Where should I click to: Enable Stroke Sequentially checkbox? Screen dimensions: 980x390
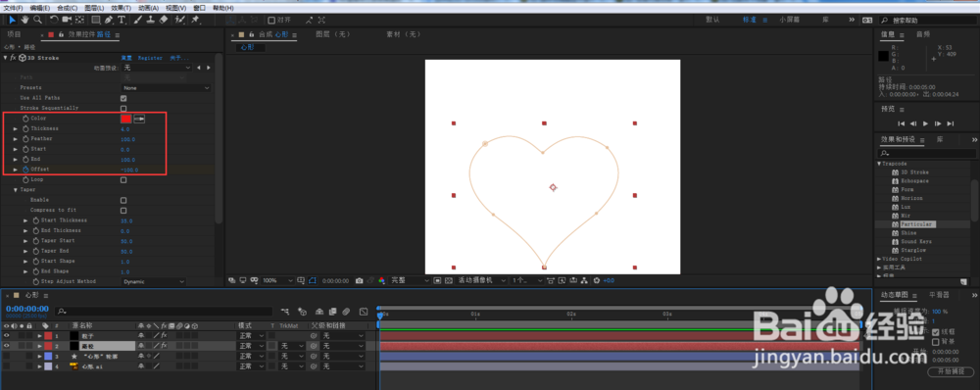[123, 108]
